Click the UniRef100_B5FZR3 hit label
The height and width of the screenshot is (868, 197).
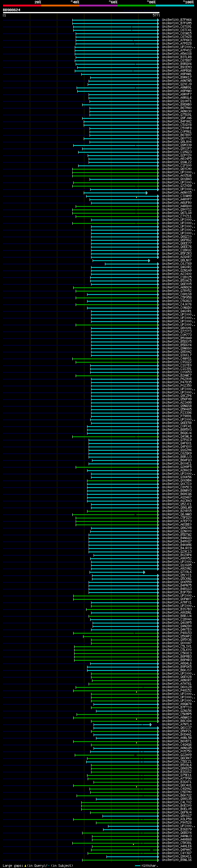(176, 253)
